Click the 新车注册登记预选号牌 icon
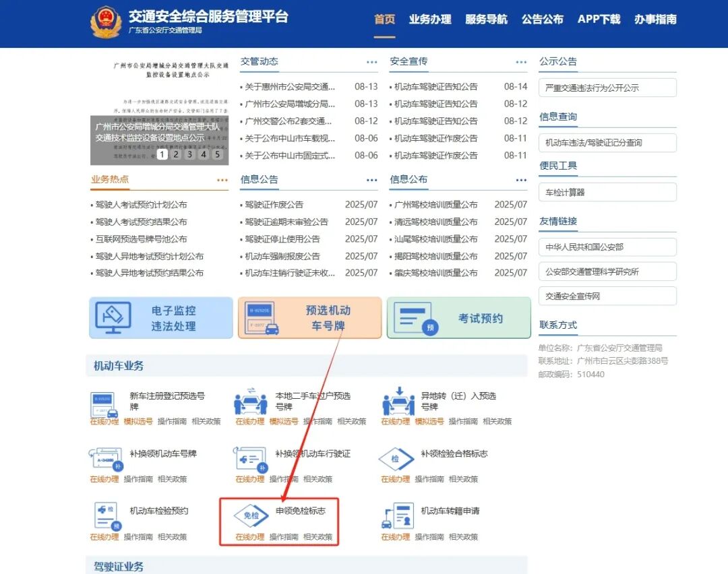 tap(102, 403)
